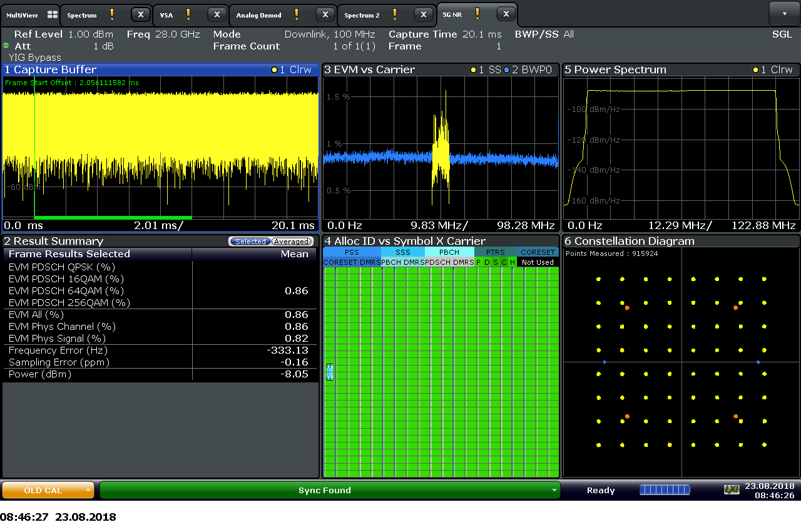Click the warning icon on 5G NR tab
The image size is (801, 532).
[477, 14]
